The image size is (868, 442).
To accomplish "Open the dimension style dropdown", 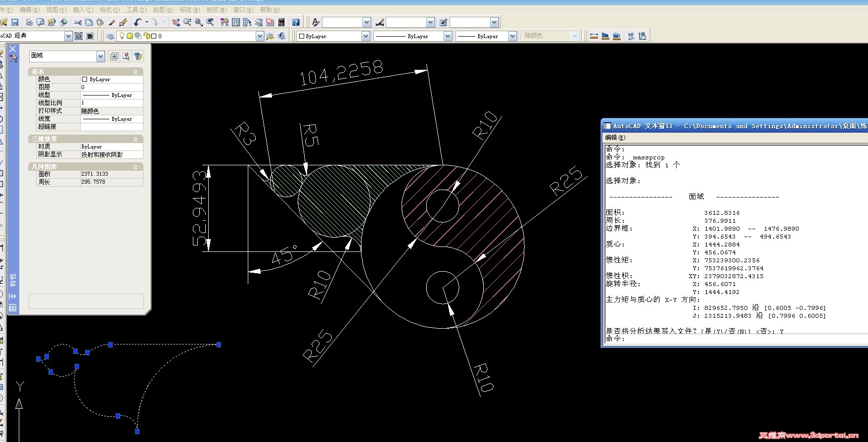I will click(x=430, y=22).
